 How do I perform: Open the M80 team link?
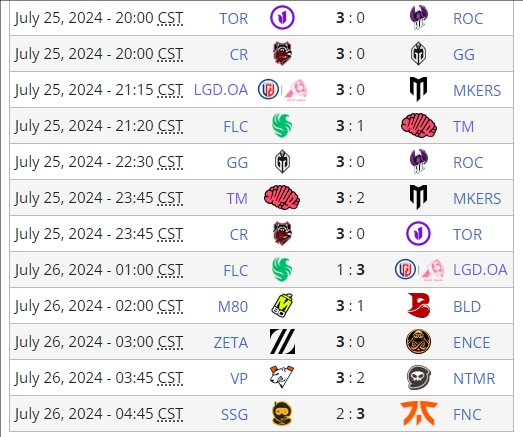click(233, 307)
